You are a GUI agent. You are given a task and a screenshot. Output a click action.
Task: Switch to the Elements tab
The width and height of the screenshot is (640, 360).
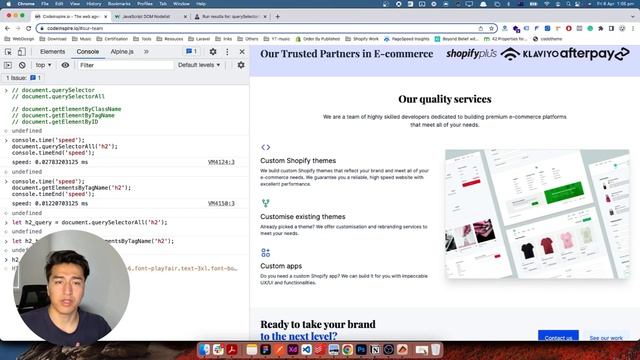(x=52, y=52)
